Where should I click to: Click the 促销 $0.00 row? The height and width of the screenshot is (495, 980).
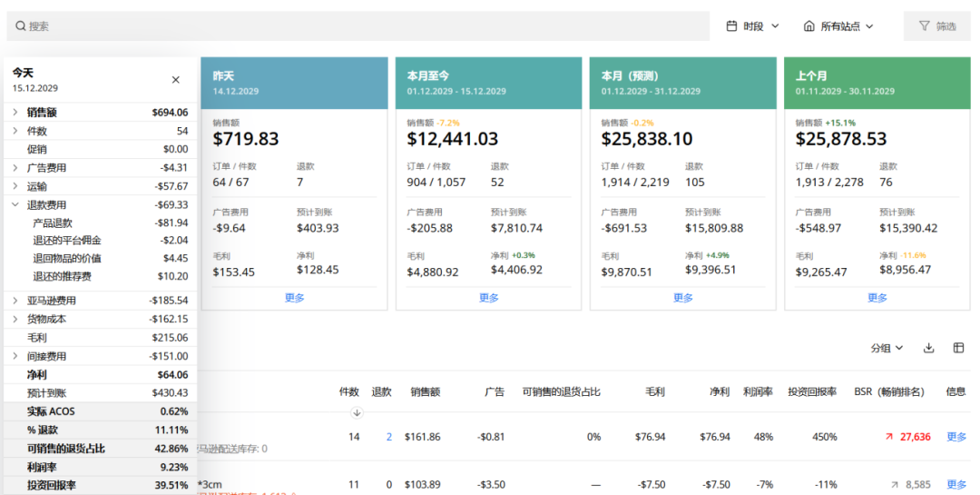[x=100, y=149]
